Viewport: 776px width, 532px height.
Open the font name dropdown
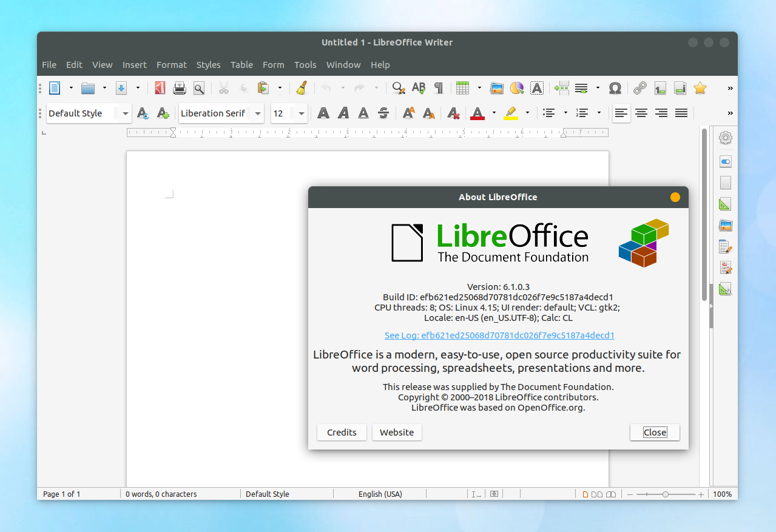[257, 113]
